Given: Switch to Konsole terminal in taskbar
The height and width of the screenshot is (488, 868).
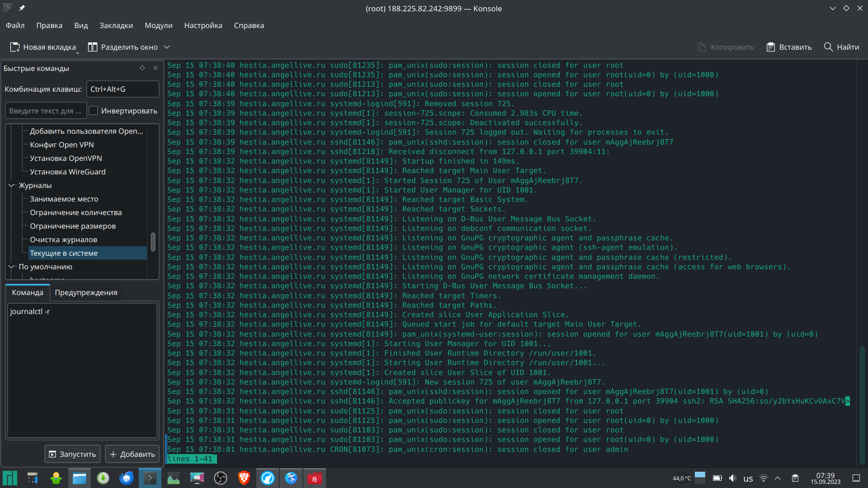Looking at the screenshot, I should [150, 478].
